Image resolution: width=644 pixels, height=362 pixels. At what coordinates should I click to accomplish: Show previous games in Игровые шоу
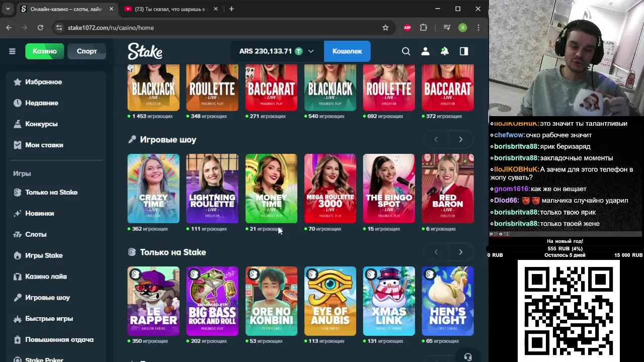[436, 139]
